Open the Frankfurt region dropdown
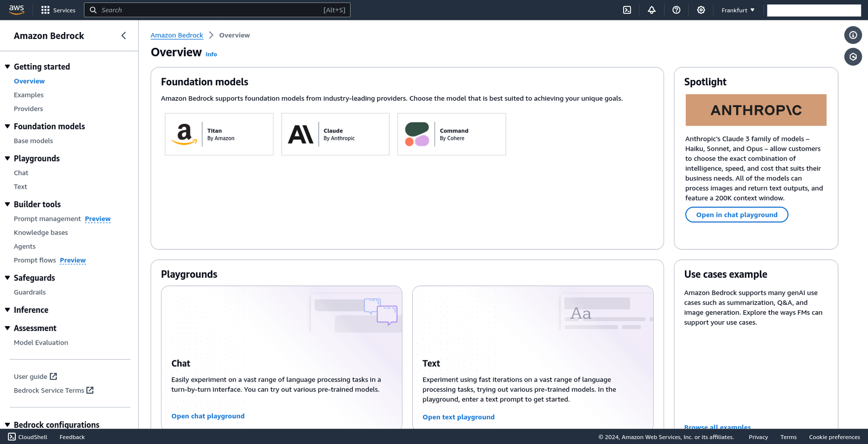The width and height of the screenshot is (868, 444). [738, 10]
